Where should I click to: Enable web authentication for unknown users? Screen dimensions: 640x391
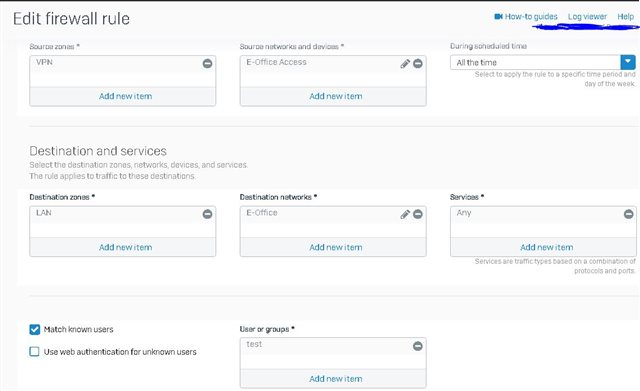[x=35, y=351]
